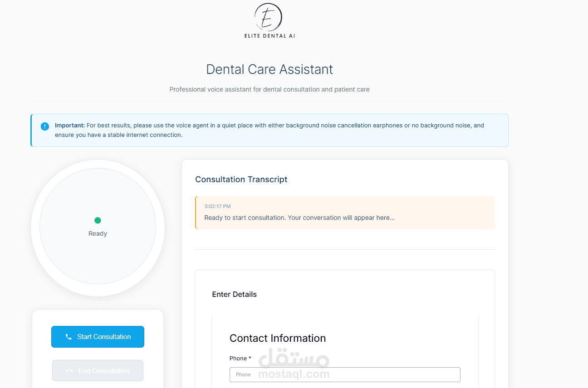
Task: Click the E monogram above Elite Dental AI
Action: click(267, 17)
